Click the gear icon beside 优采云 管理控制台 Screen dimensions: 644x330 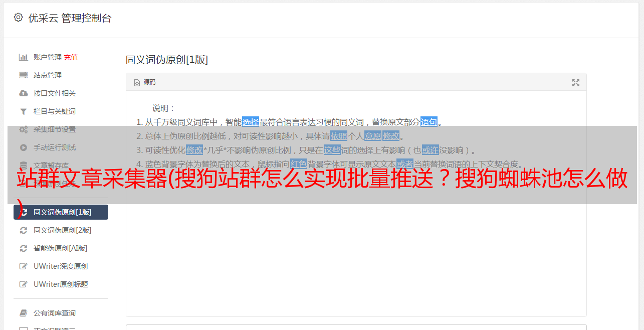pyautogui.click(x=18, y=18)
